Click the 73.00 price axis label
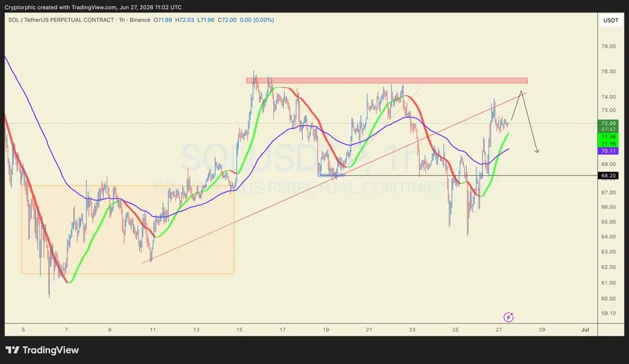Screen dimensions: 629x364 tap(608, 110)
